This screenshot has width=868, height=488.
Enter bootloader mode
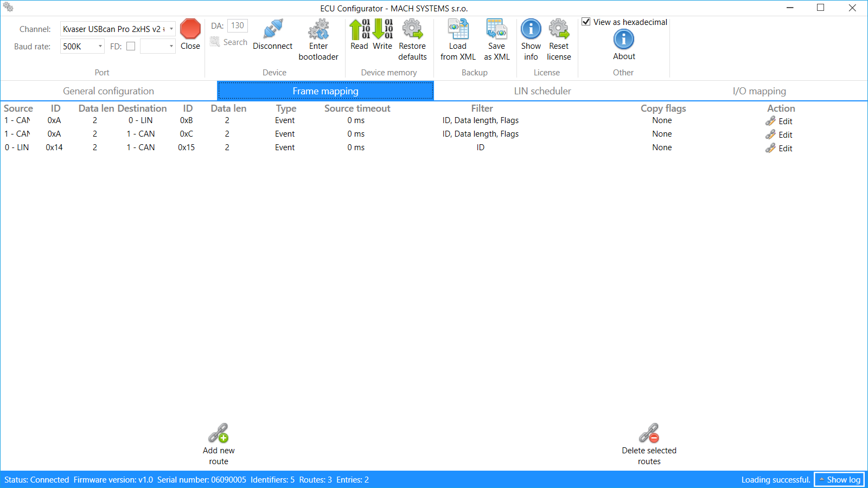(x=318, y=30)
